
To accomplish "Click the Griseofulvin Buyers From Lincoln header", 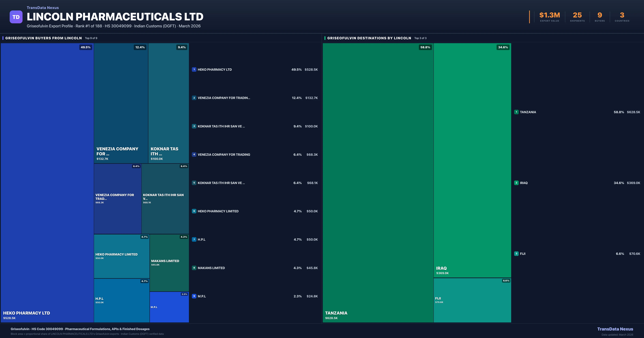I will click(43, 38).
